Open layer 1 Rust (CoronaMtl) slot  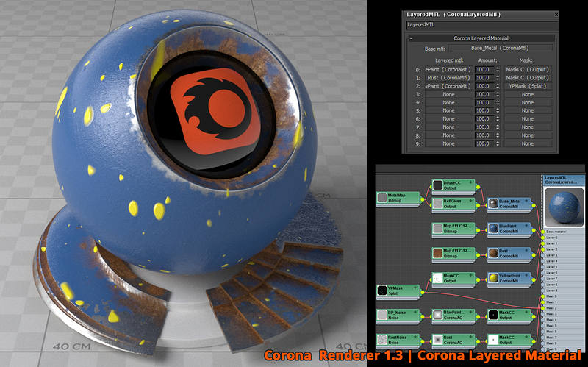(x=448, y=78)
